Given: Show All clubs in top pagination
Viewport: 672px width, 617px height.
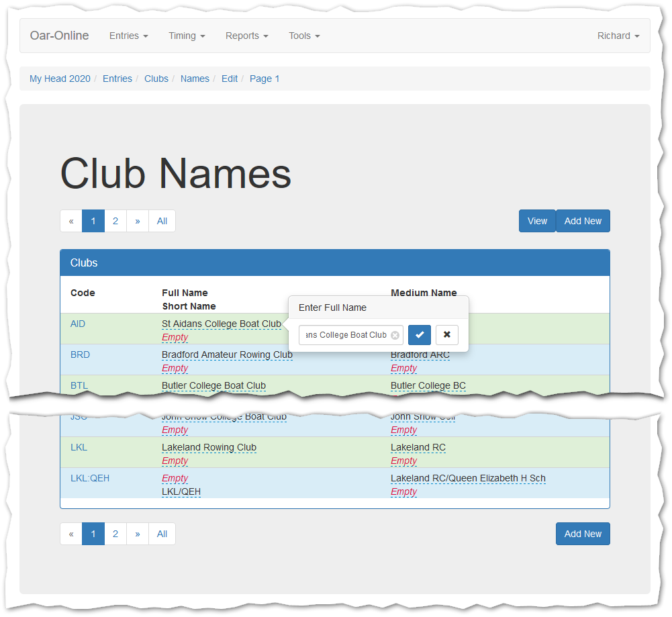Looking at the screenshot, I should pyautogui.click(x=162, y=221).
